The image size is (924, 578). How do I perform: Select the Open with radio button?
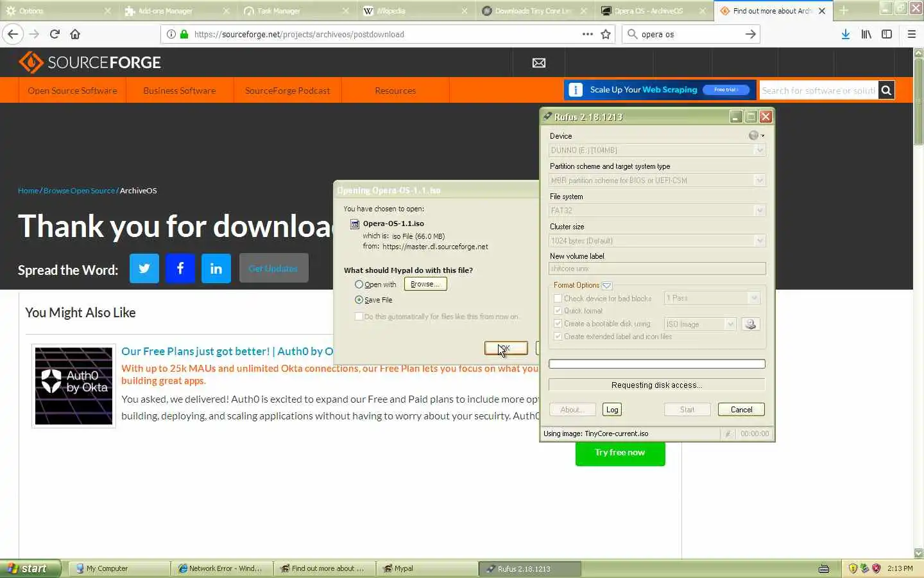359,285
